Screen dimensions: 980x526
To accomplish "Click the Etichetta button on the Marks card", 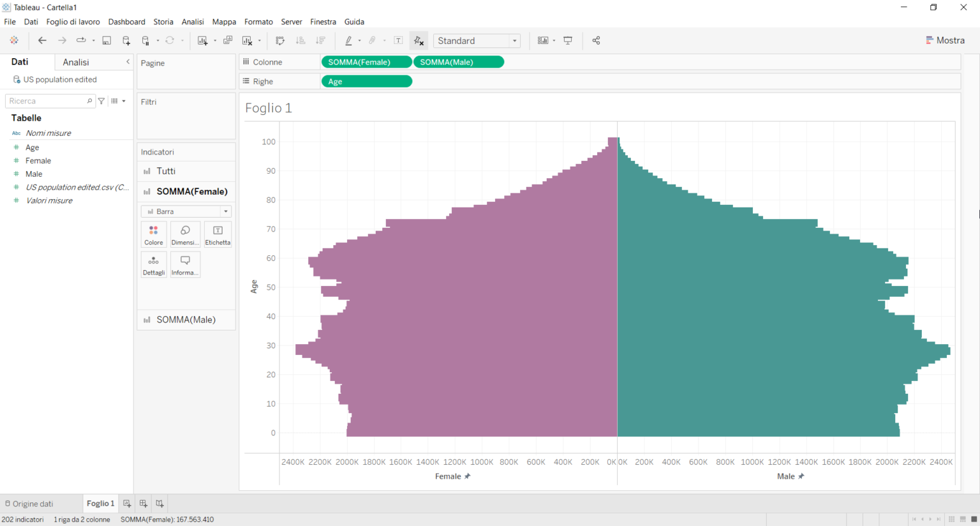I will (x=217, y=234).
